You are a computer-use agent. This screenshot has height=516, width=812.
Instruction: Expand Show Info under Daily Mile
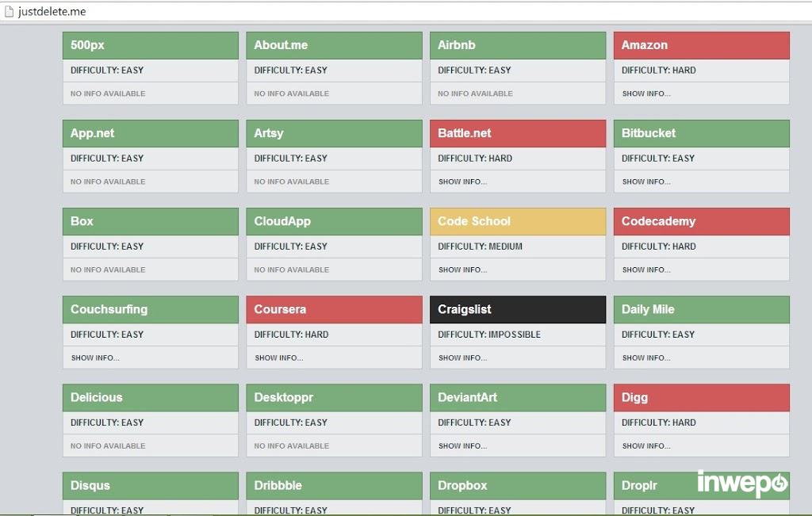(646, 357)
